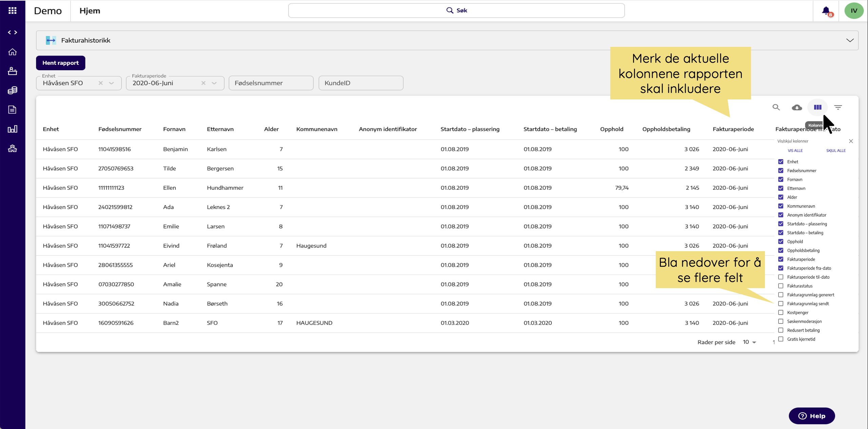Screen dimensions: 868x429
Task: Click the Startdato – plassering header
Action: (470, 129)
